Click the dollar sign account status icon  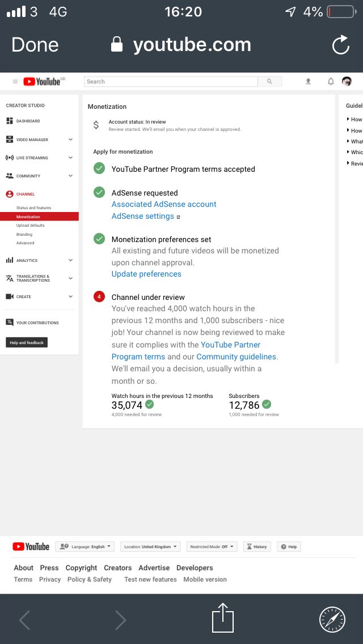tap(96, 125)
